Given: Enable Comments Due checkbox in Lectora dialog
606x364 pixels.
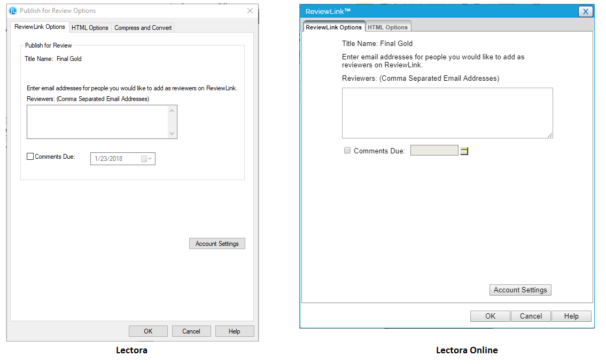Looking at the screenshot, I should (x=30, y=157).
